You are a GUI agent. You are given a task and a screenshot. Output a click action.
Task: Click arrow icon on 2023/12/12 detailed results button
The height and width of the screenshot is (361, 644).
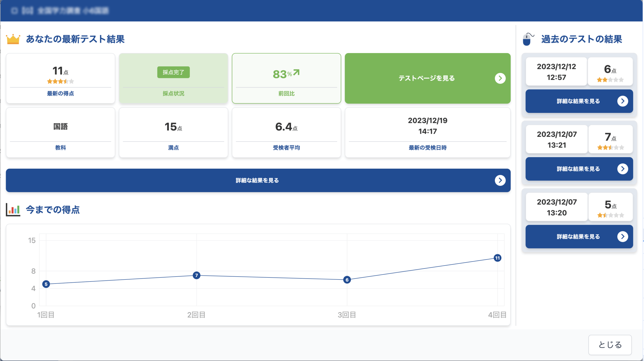pos(622,101)
